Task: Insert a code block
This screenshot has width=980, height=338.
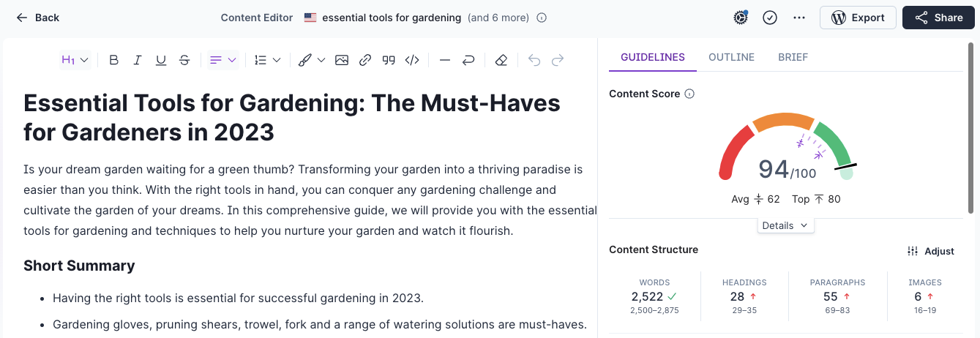Action: 412,60
